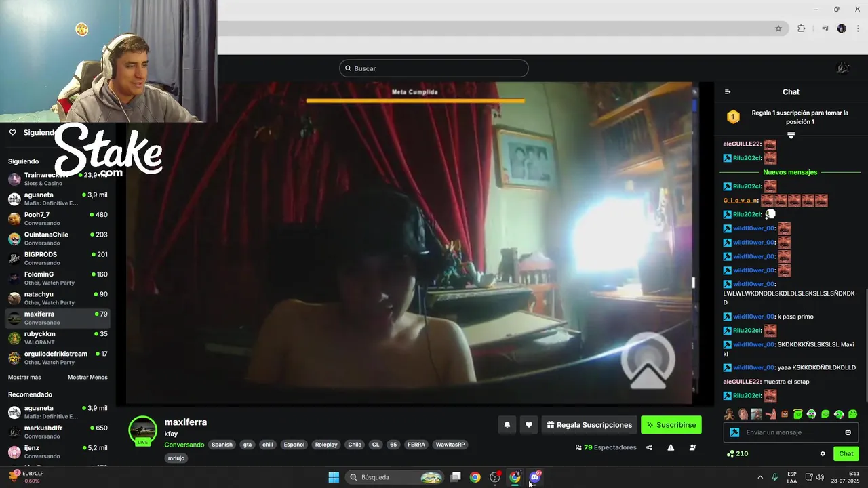
Task: Expand the gift subscription leaderboard arrow
Action: pyautogui.click(x=791, y=136)
